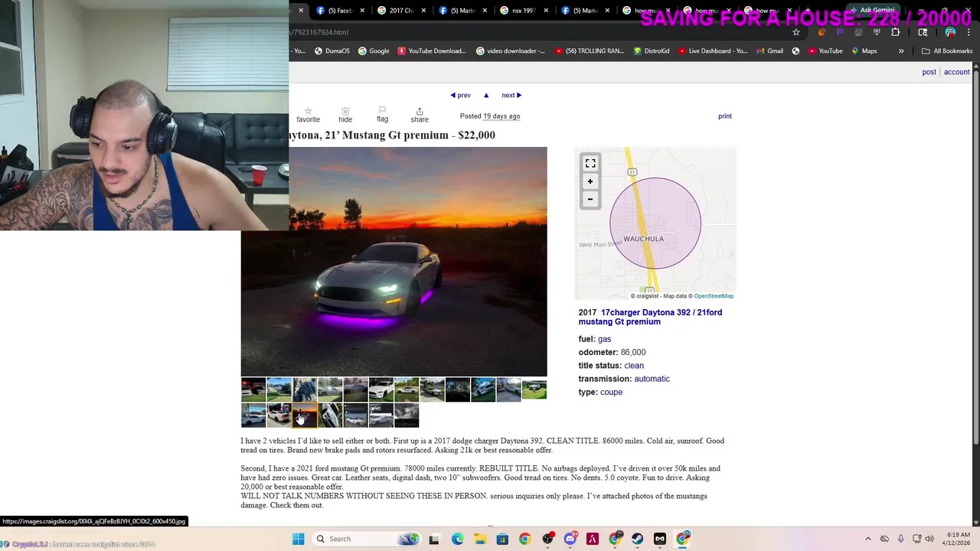
Task: Open the TROLLING RAN bookmark
Action: click(x=589, y=51)
